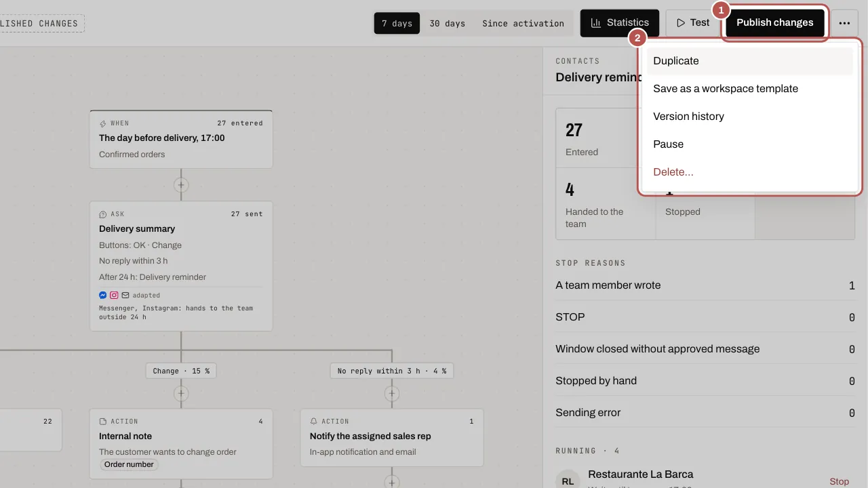Image resolution: width=868 pixels, height=488 pixels.
Task: Select Save as a workspace template
Action: tap(749, 89)
